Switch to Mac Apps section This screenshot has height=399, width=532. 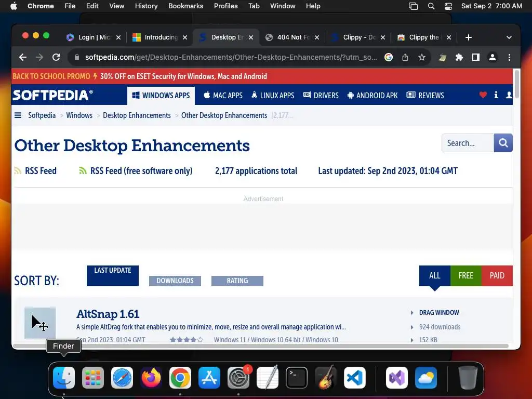pyautogui.click(x=223, y=96)
